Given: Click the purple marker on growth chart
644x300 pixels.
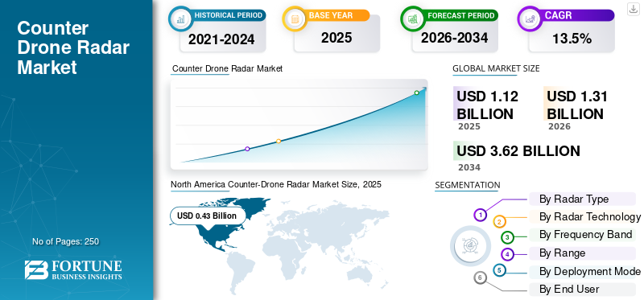Looking at the screenshot, I should click(247, 149).
